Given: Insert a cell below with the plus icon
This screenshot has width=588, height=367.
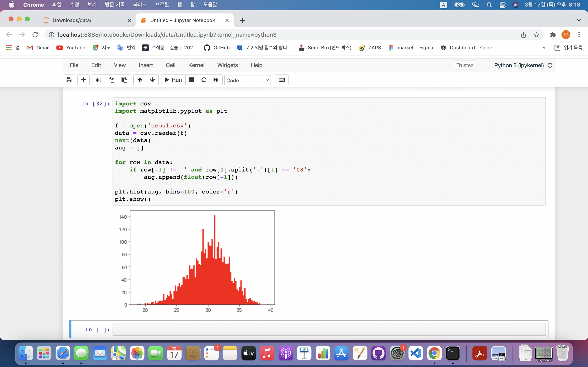Looking at the screenshot, I should tap(83, 80).
